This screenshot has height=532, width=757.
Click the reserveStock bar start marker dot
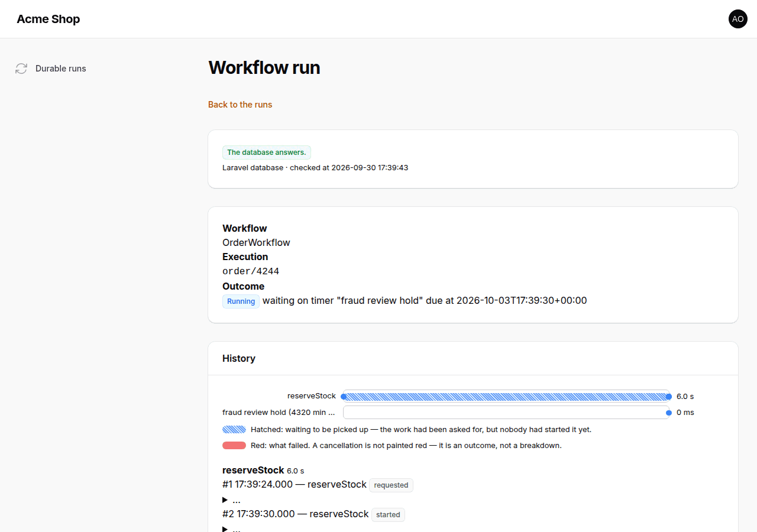344,397
